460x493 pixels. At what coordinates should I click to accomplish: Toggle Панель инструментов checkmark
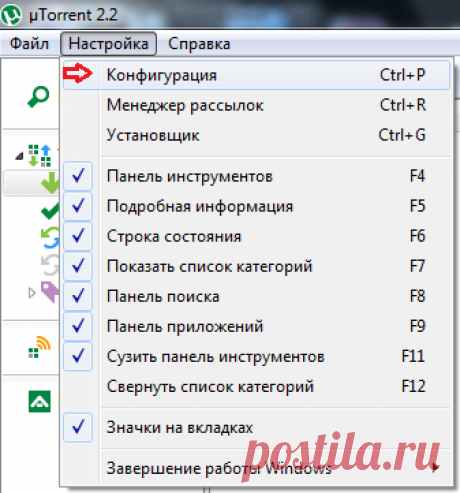(x=78, y=176)
